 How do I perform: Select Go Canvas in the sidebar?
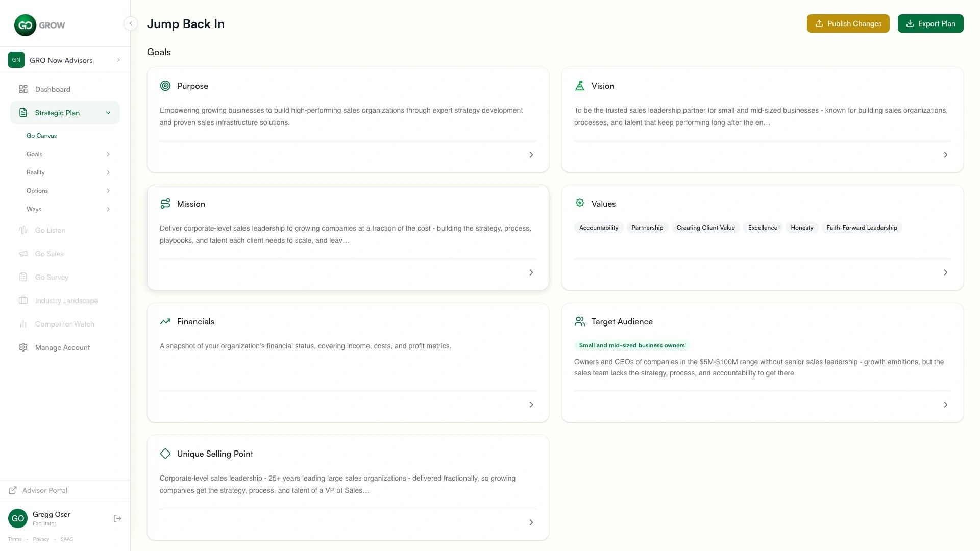(x=41, y=136)
